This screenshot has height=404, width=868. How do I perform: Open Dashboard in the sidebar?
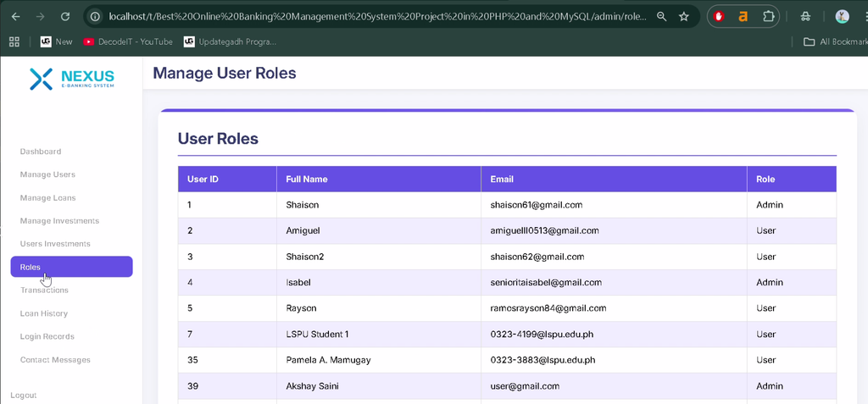(41, 151)
